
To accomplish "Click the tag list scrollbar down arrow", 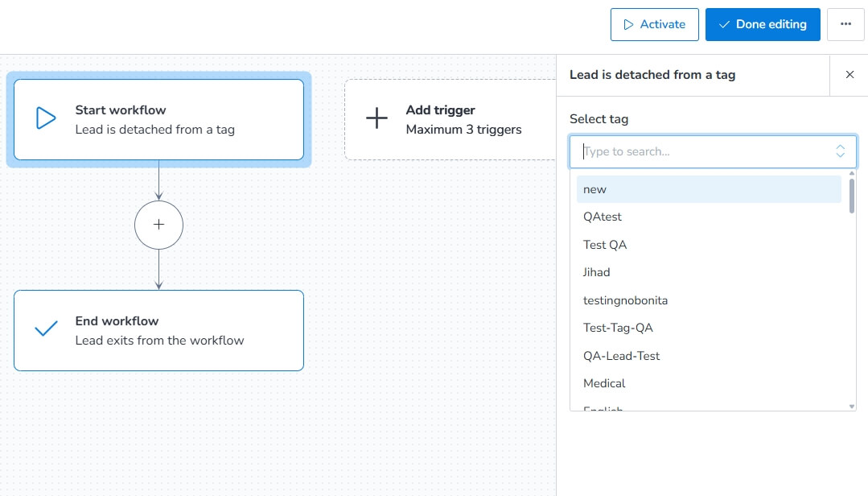I will [851, 407].
